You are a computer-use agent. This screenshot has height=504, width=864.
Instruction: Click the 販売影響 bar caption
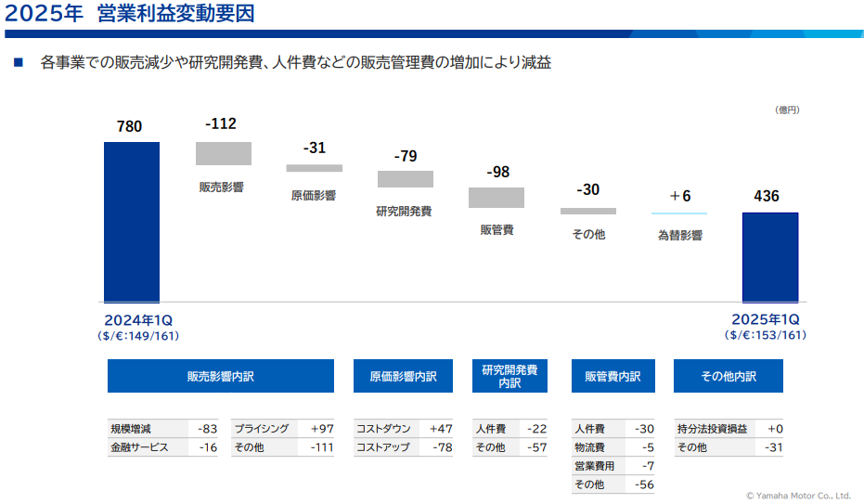[222, 187]
